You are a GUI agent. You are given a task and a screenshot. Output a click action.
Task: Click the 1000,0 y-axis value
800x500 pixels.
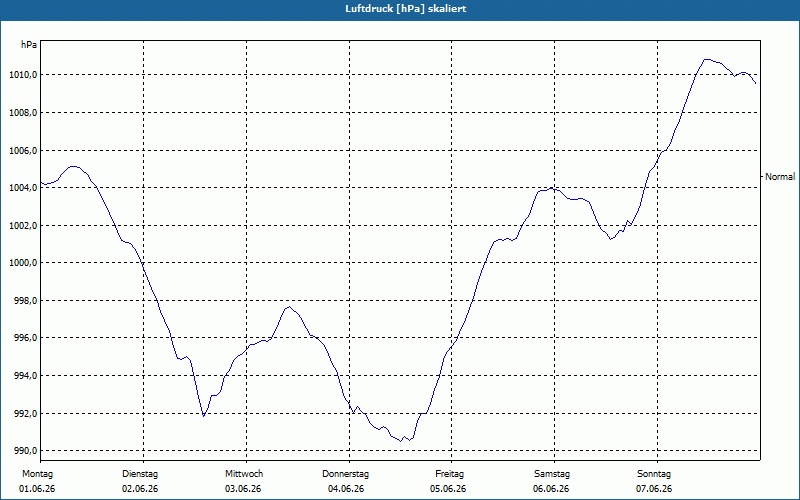point(23,263)
